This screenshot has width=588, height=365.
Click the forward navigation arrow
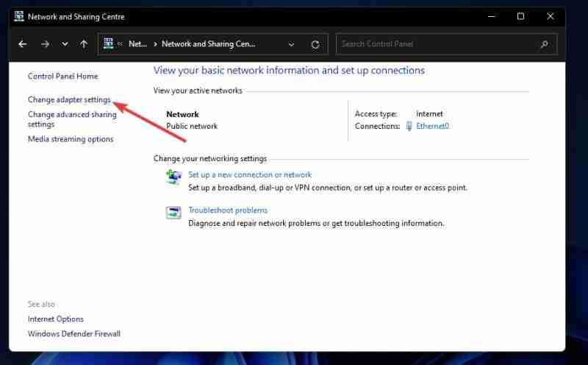click(45, 44)
